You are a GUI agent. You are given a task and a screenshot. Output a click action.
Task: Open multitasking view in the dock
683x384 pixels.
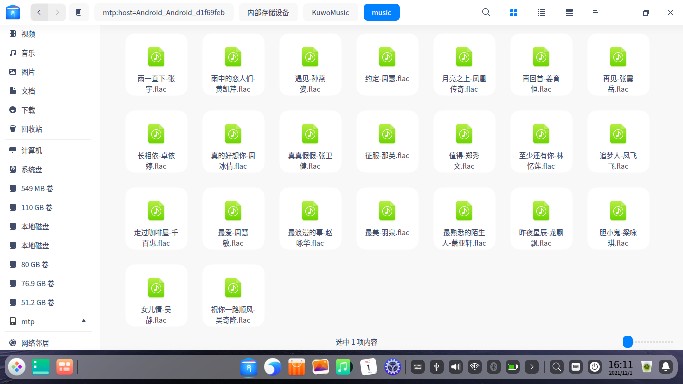pos(64,367)
